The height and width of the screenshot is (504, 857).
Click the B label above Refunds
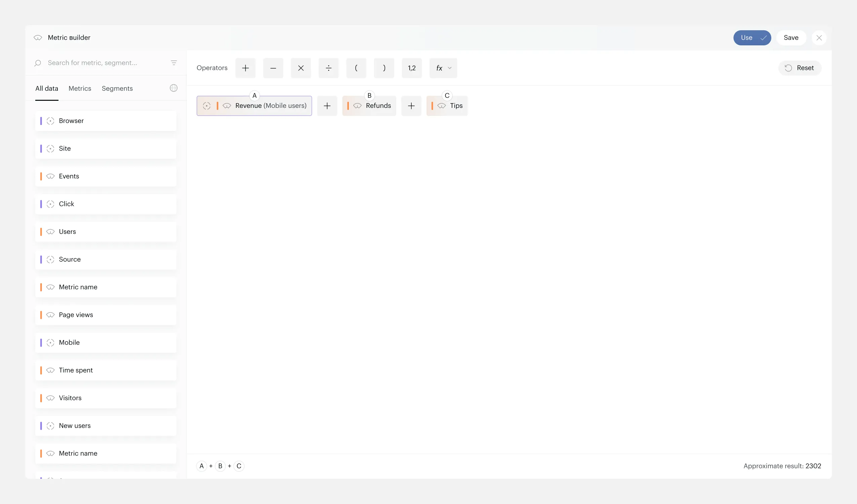coord(369,95)
